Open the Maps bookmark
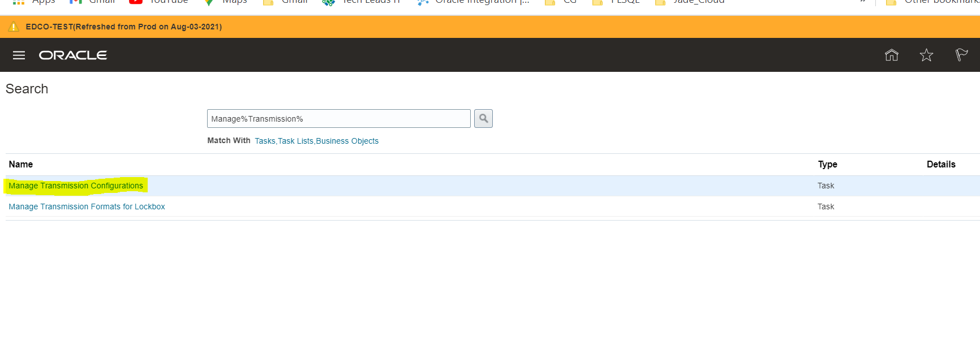980x340 pixels. pyautogui.click(x=225, y=2)
